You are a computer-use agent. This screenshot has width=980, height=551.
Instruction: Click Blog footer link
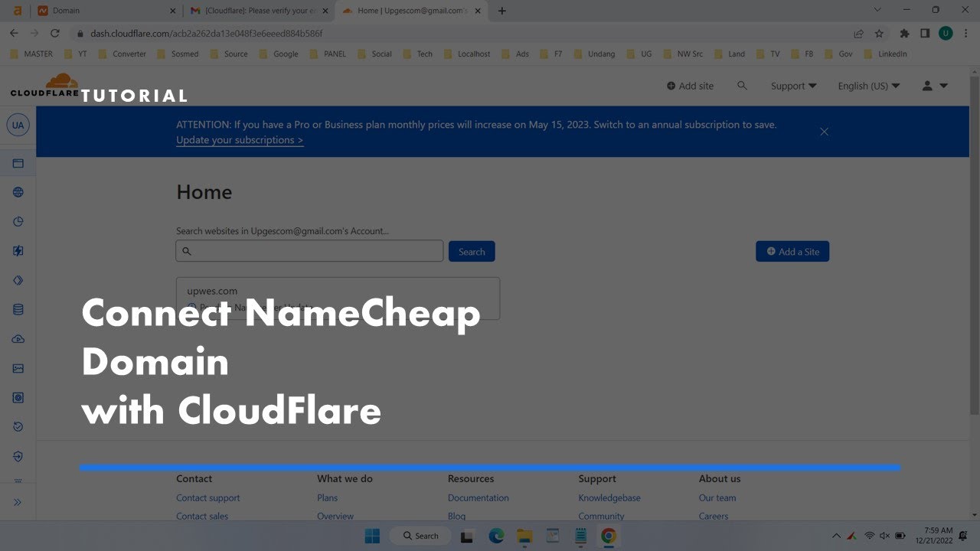pyautogui.click(x=456, y=516)
